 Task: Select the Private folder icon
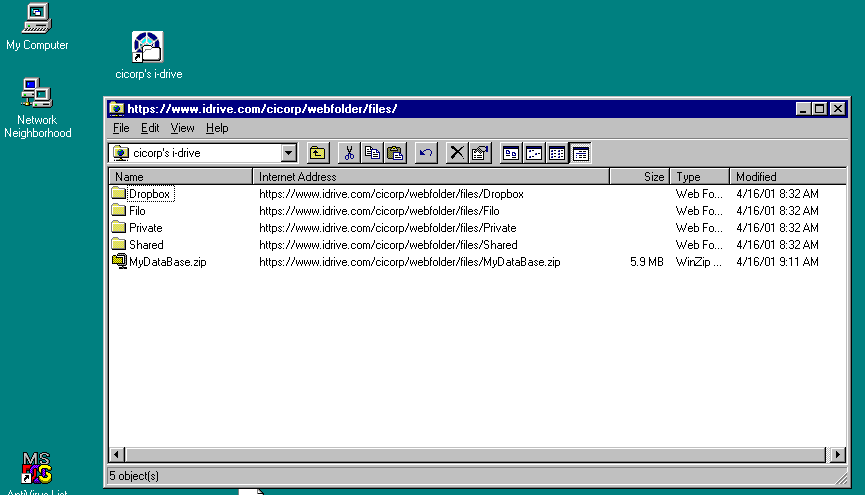(118, 227)
